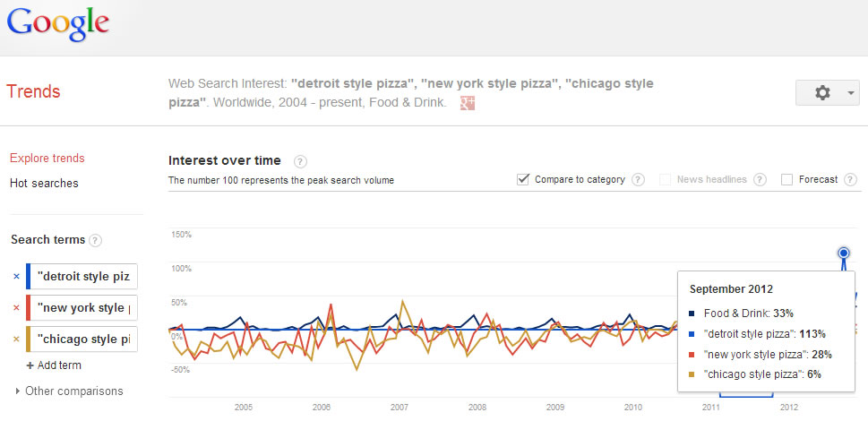Viewport: 868px width, 421px height.
Task: Share via the Google+ icon
Action: pyautogui.click(x=467, y=103)
